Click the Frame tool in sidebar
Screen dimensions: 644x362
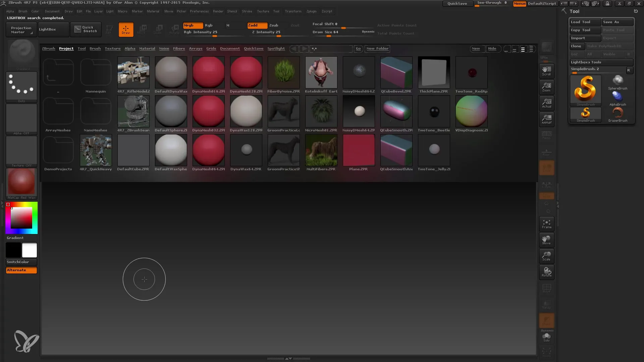click(x=546, y=224)
